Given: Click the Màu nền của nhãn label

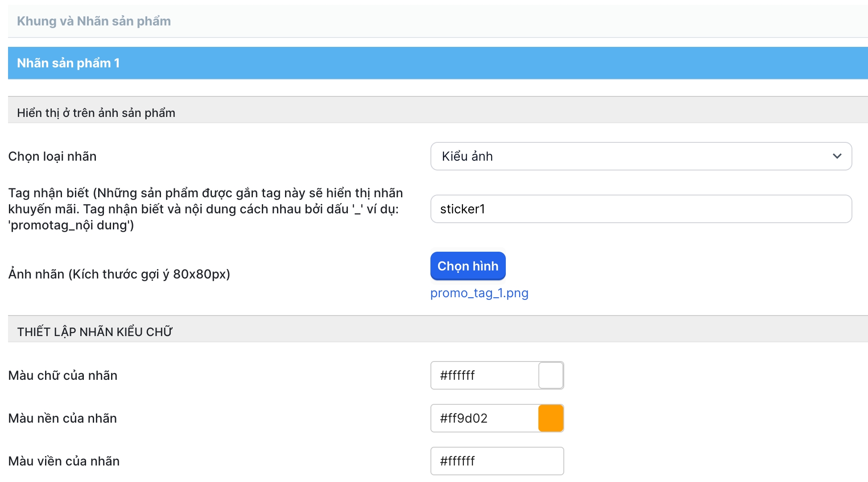Looking at the screenshot, I should 62,418.
